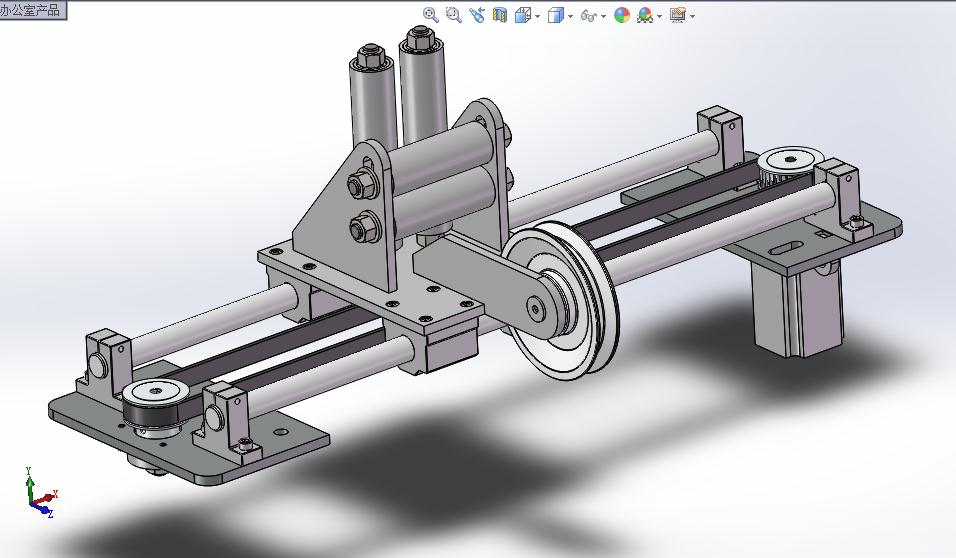956x558 pixels.
Task: Click the Hide/Show Items glasses icon
Action: coord(588,16)
